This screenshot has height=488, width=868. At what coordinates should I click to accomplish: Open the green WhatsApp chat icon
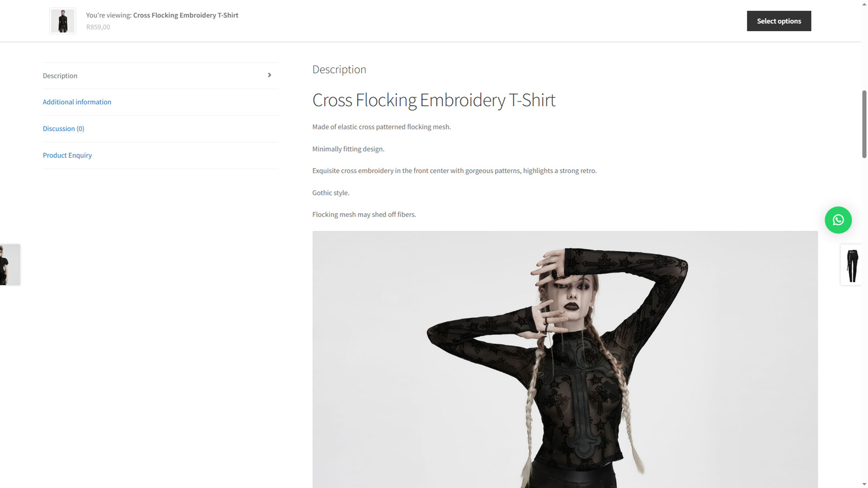838,220
